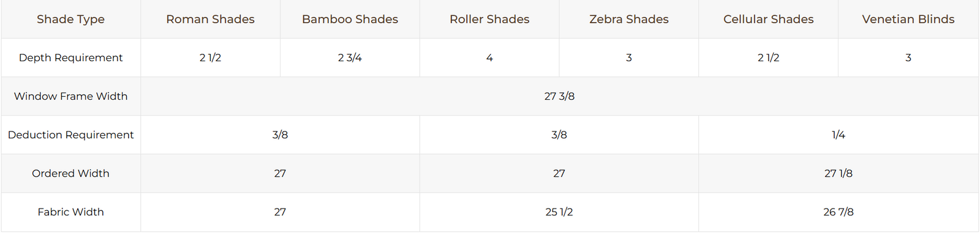This screenshot has width=980, height=233.
Task: Click the Deduction Requirement row label
Action: tap(70, 135)
